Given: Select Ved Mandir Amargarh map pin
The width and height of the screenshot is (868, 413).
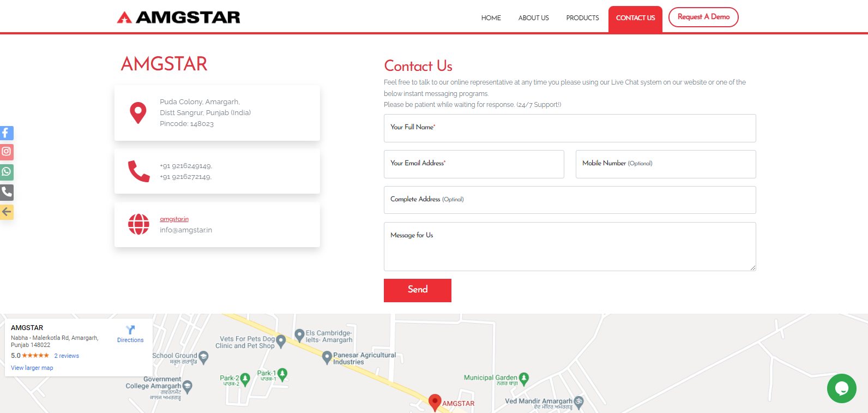Looking at the screenshot, I should coord(578,403).
